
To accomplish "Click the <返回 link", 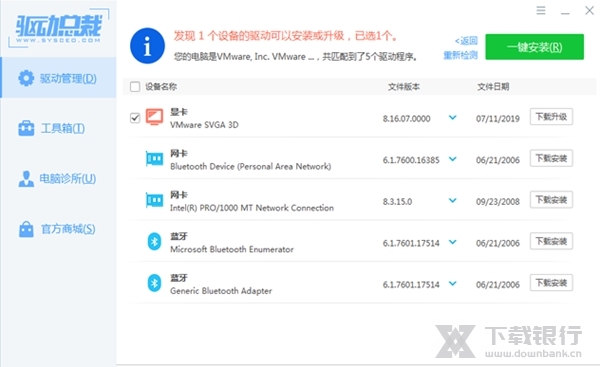I will (466, 41).
